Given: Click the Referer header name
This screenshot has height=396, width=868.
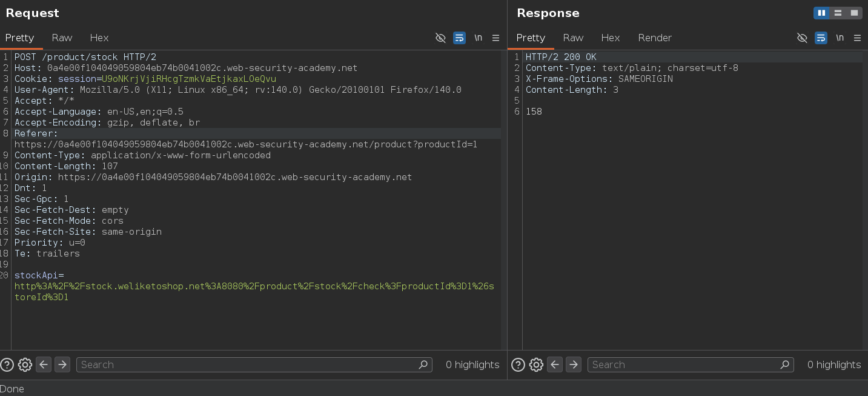Looking at the screenshot, I should click(x=36, y=133).
